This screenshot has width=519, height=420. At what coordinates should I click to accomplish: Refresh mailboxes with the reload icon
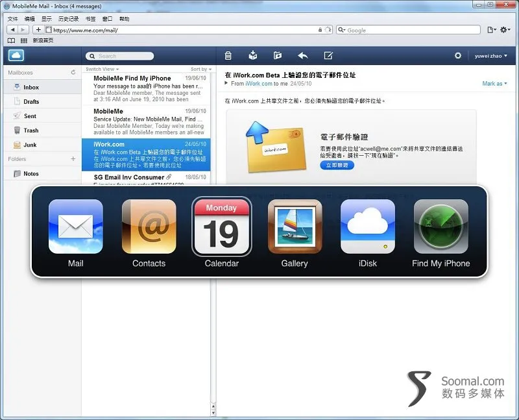73,72
